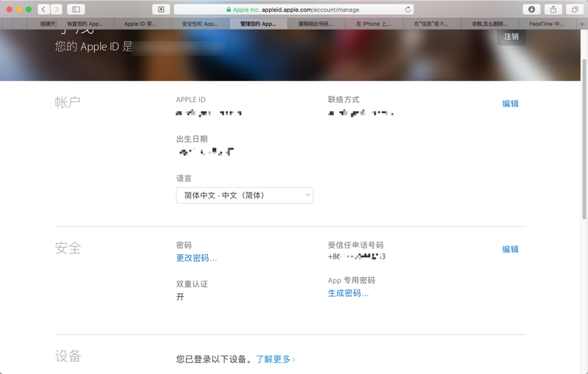This screenshot has width=588, height=374.
Task: Click the 设备 section heading
Action: coord(68,356)
